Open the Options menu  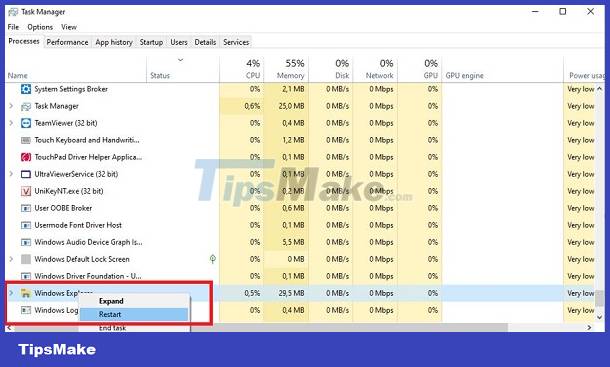tap(40, 27)
